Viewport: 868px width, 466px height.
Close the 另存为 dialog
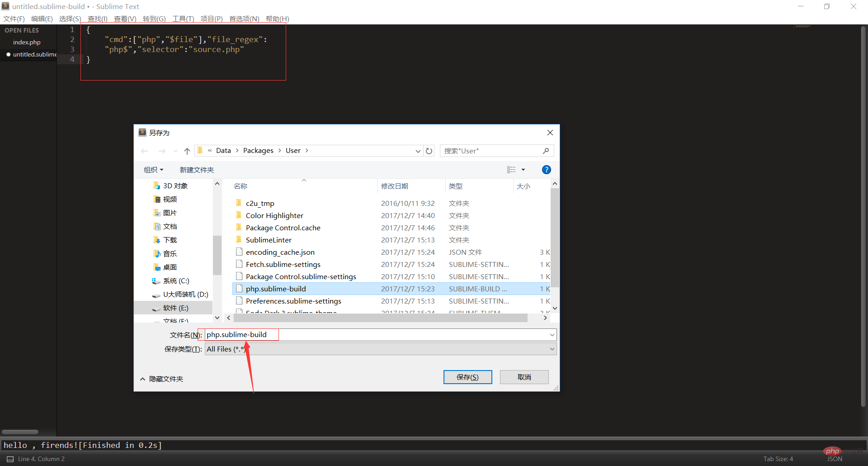550,133
